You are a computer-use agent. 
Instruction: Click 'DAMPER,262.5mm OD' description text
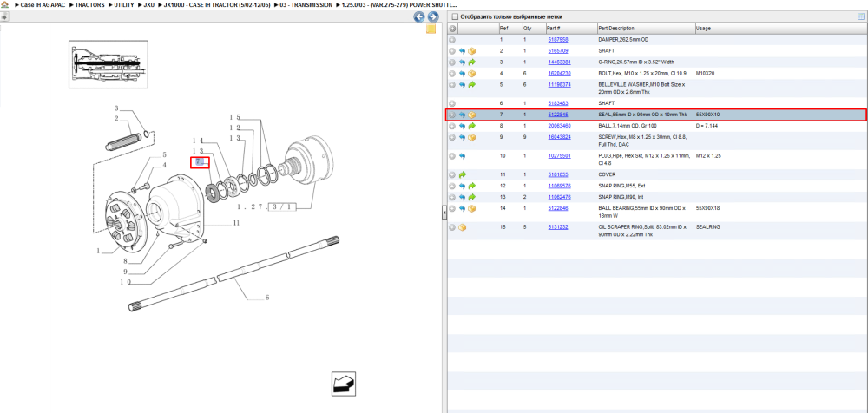622,40
